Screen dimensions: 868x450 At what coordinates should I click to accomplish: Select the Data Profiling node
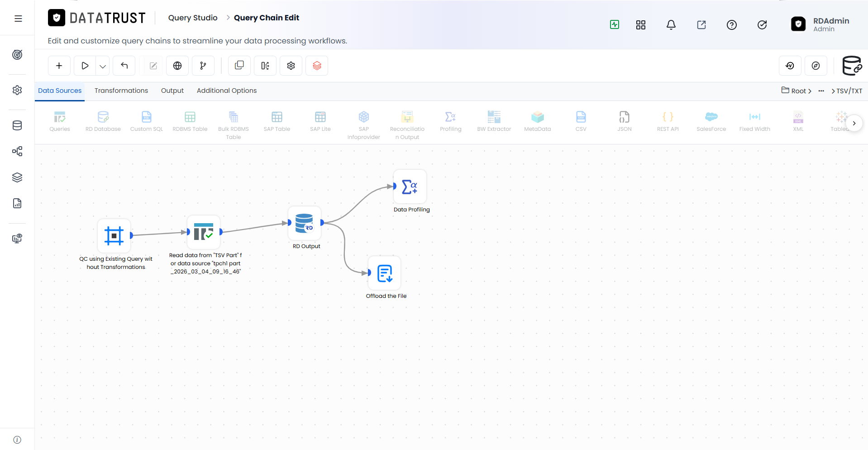[x=410, y=187]
